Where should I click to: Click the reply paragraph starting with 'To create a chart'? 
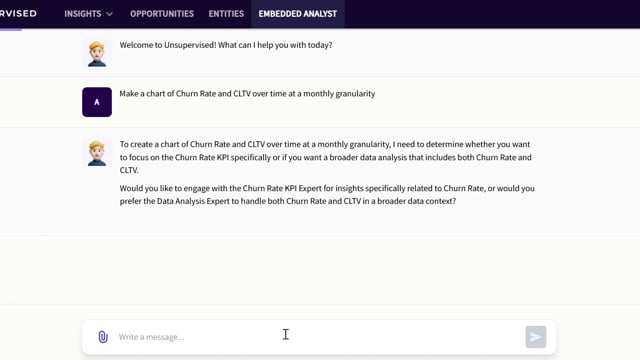click(x=327, y=157)
